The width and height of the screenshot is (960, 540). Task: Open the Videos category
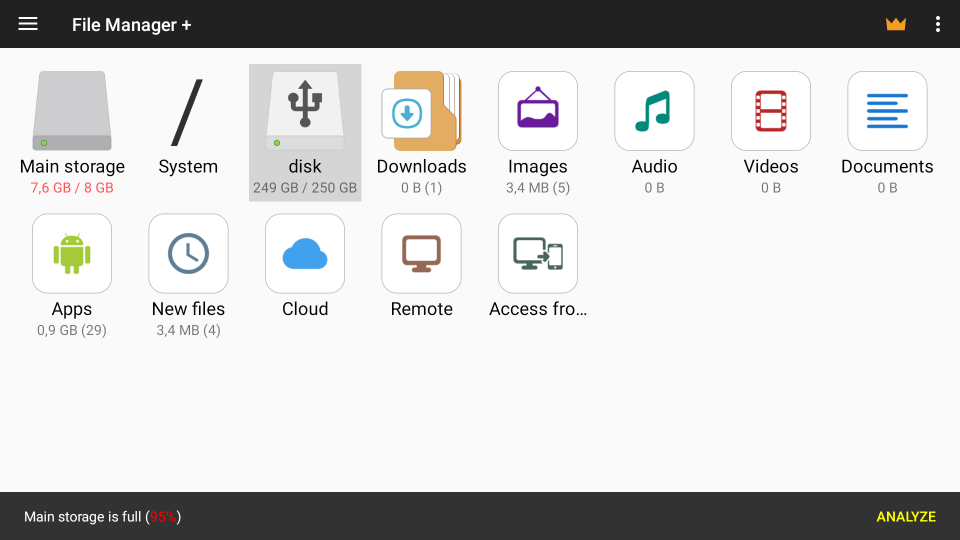[x=771, y=112]
